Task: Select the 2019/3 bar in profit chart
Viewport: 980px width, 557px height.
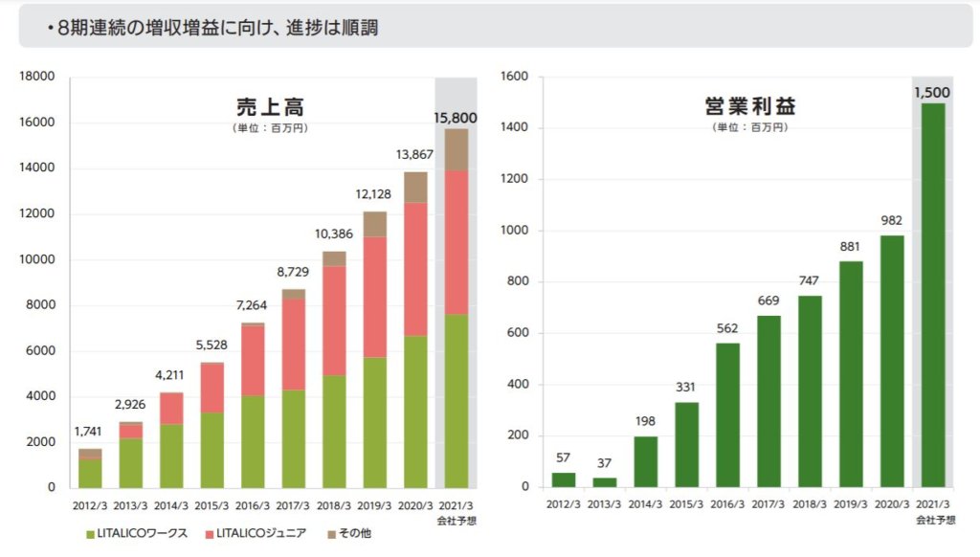Action: (x=851, y=374)
